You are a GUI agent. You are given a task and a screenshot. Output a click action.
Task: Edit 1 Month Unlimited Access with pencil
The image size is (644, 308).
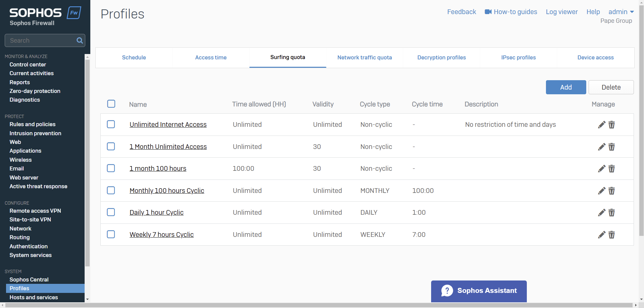pyautogui.click(x=602, y=147)
